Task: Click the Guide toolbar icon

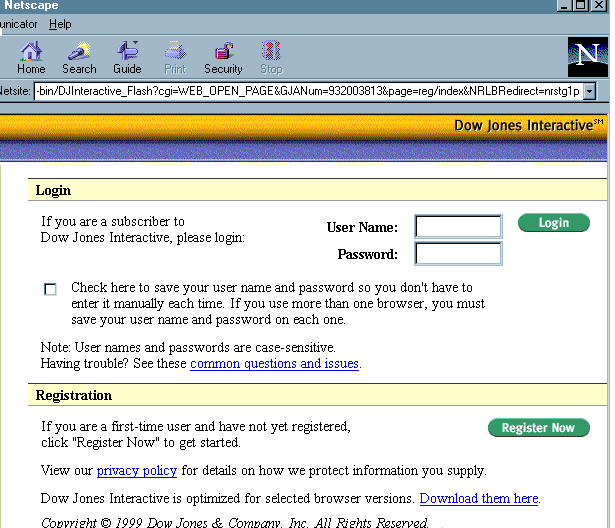Action: point(127,57)
